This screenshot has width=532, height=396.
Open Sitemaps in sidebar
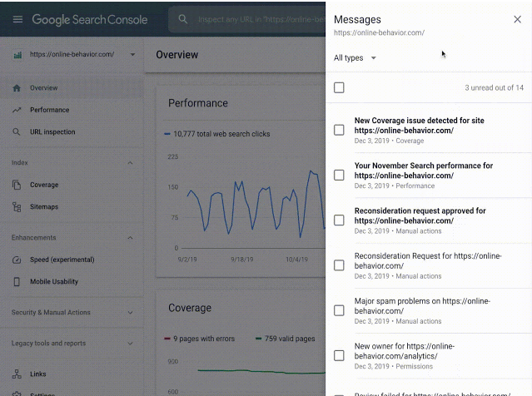[x=72, y=207]
